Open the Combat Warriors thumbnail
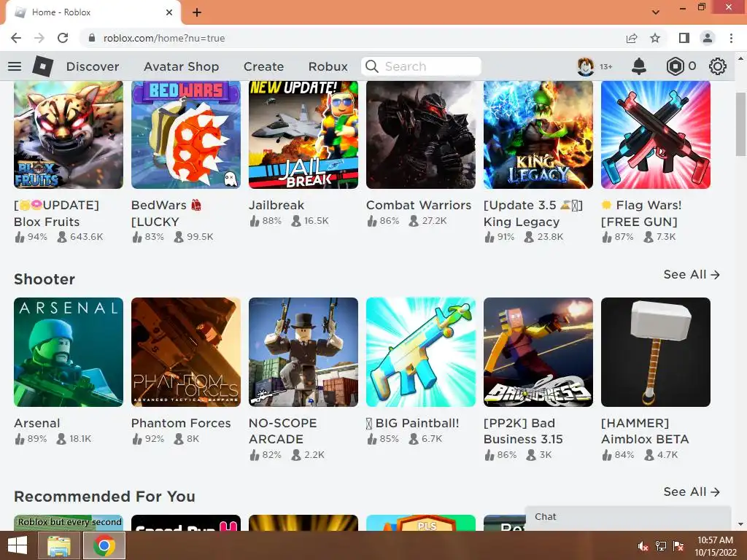The image size is (747, 560). click(421, 135)
